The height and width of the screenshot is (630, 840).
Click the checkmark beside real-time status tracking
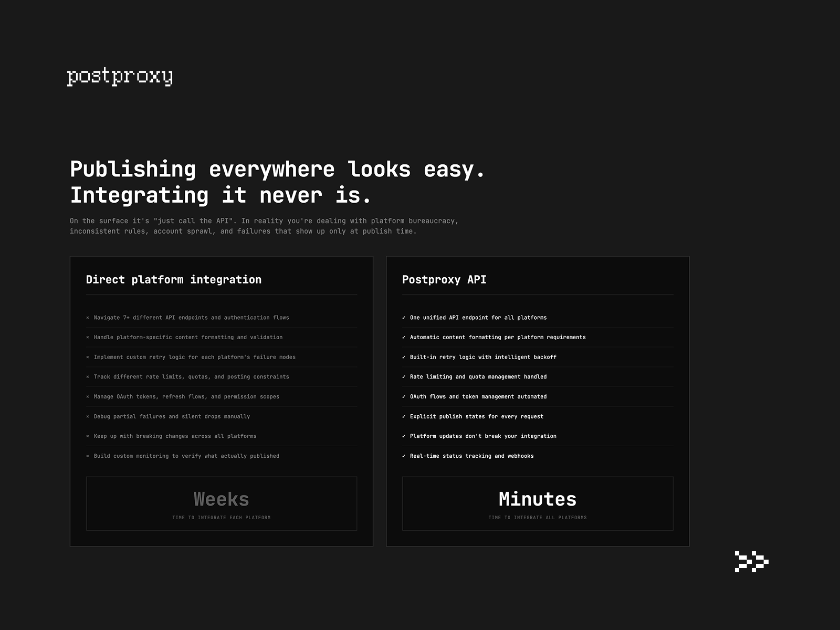coord(403,456)
